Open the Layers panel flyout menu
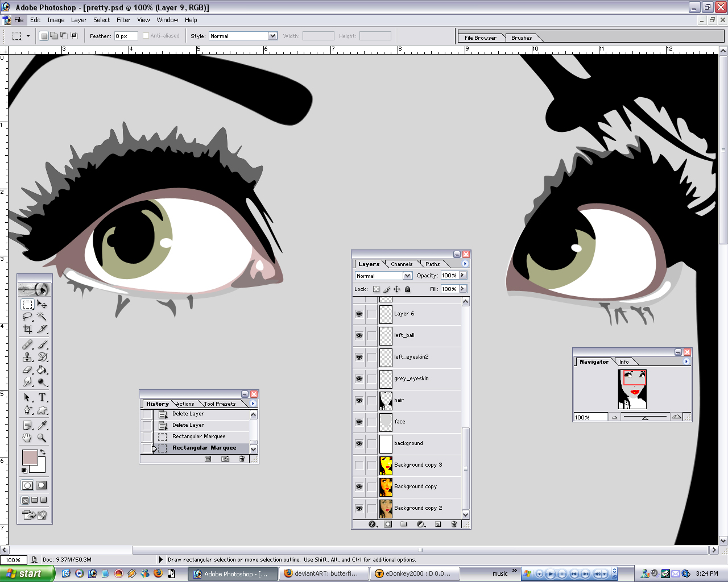728x582 pixels. 465,264
